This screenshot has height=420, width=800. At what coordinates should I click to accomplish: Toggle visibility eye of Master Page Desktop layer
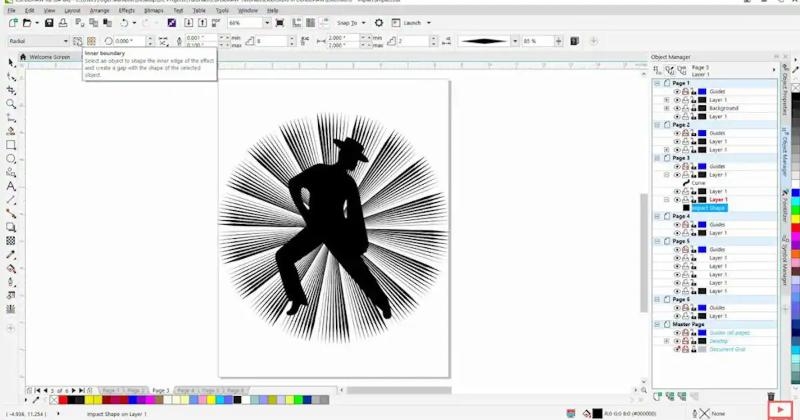(677, 341)
